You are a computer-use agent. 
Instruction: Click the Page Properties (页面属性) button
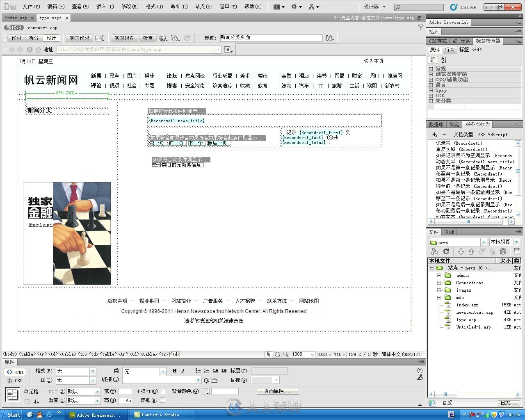(278, 391)
